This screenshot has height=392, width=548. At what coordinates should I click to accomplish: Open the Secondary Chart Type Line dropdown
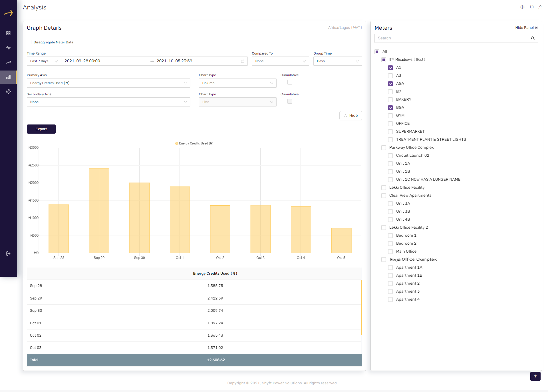pyautogui.click(x=237, y=102)
